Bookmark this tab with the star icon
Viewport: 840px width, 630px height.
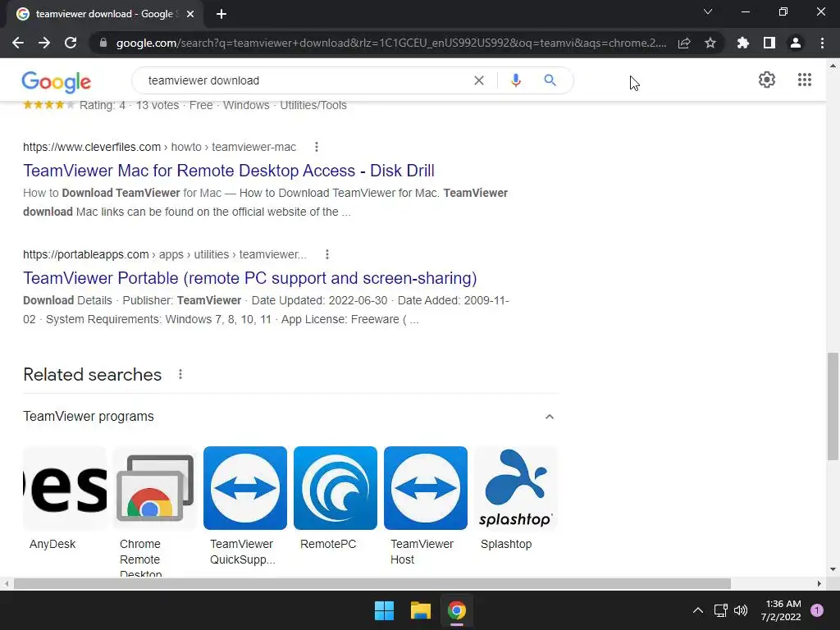point(710,43)
